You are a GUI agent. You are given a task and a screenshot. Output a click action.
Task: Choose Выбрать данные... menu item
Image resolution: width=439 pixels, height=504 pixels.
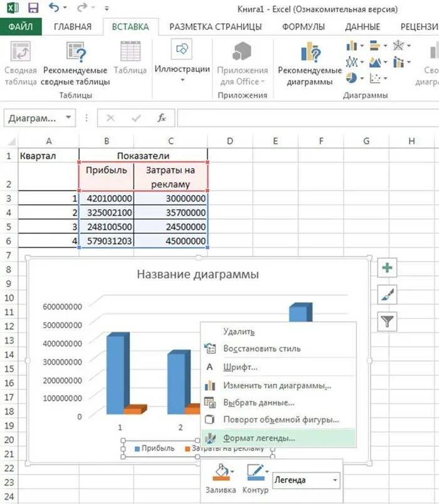pos(278,402)
